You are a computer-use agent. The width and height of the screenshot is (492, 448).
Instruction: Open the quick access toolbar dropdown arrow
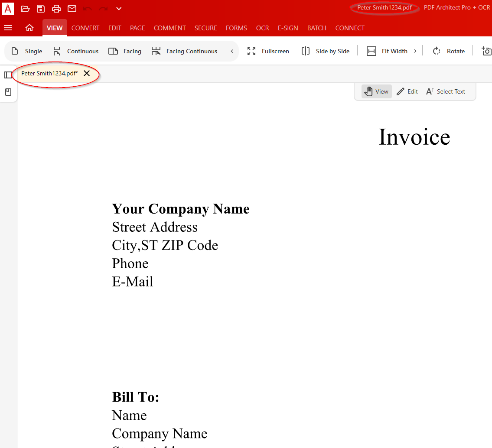(x=118, y=8)
